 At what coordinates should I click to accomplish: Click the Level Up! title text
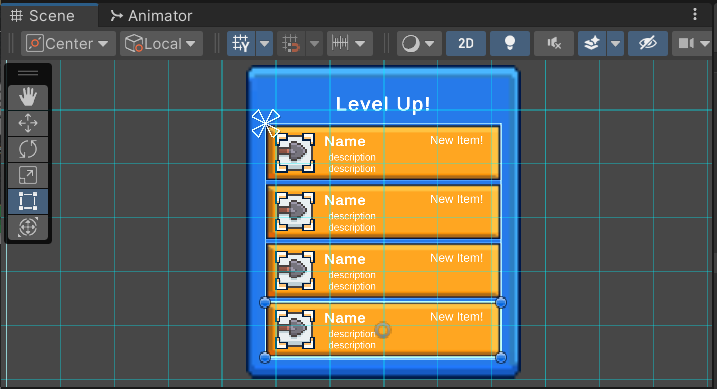(383, 104)
